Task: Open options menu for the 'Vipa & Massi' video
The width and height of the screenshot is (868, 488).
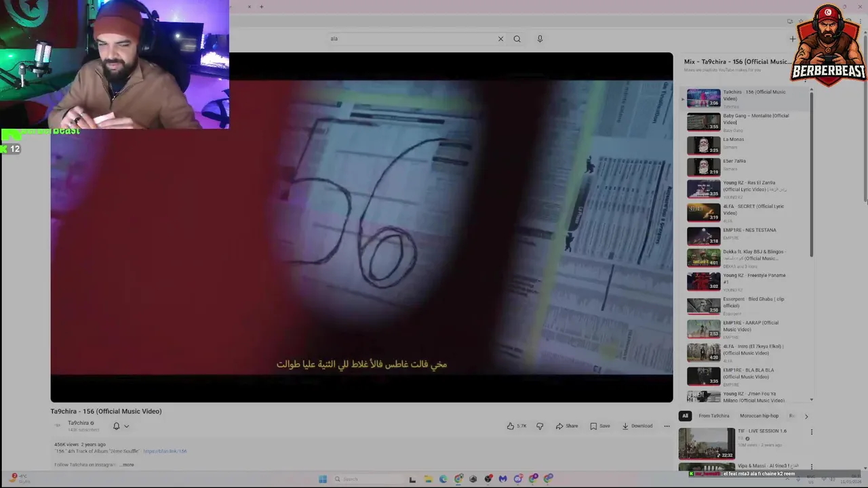Action: click(x=811, y=467)
